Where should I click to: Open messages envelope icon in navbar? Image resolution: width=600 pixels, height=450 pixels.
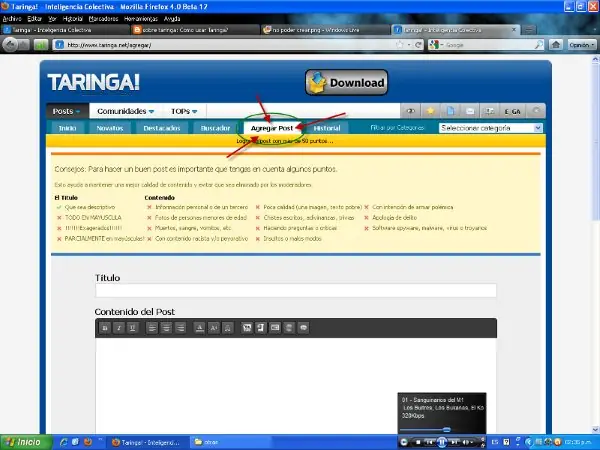[470, 111]
